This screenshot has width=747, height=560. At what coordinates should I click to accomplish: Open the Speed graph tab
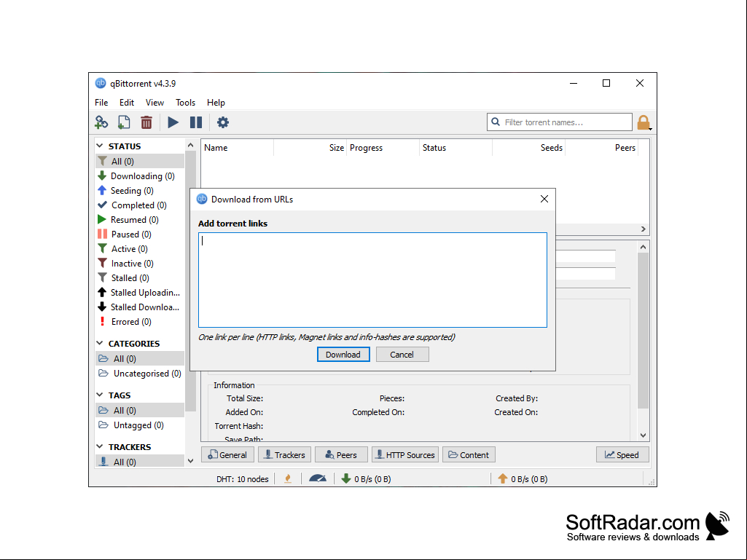(x=622, y=454)
